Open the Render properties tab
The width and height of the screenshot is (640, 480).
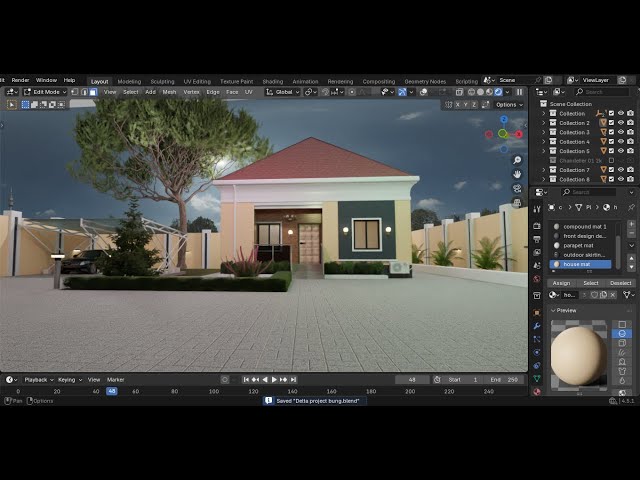[x=537, y=226]
